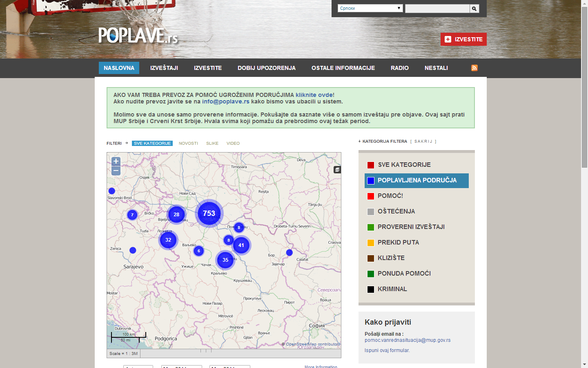Go to the NASLOVNA tab
The height and width of the screenshot is (368, 588).
(119, 68)
